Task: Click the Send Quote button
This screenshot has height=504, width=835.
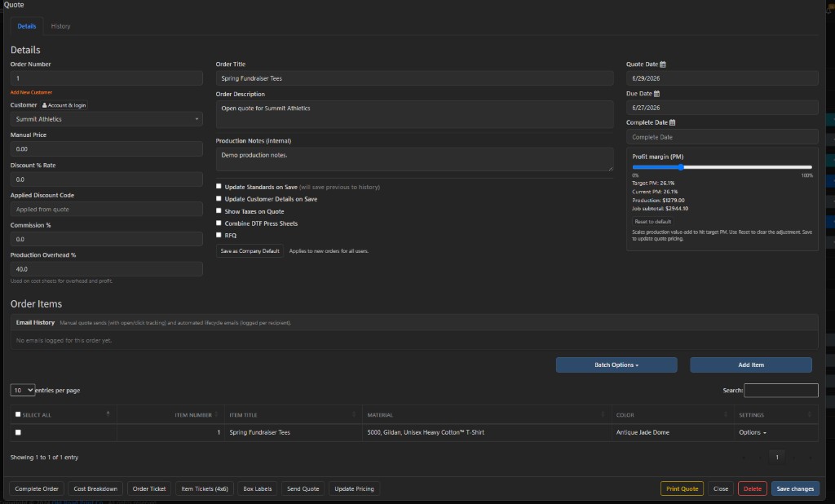Action: 303,489
